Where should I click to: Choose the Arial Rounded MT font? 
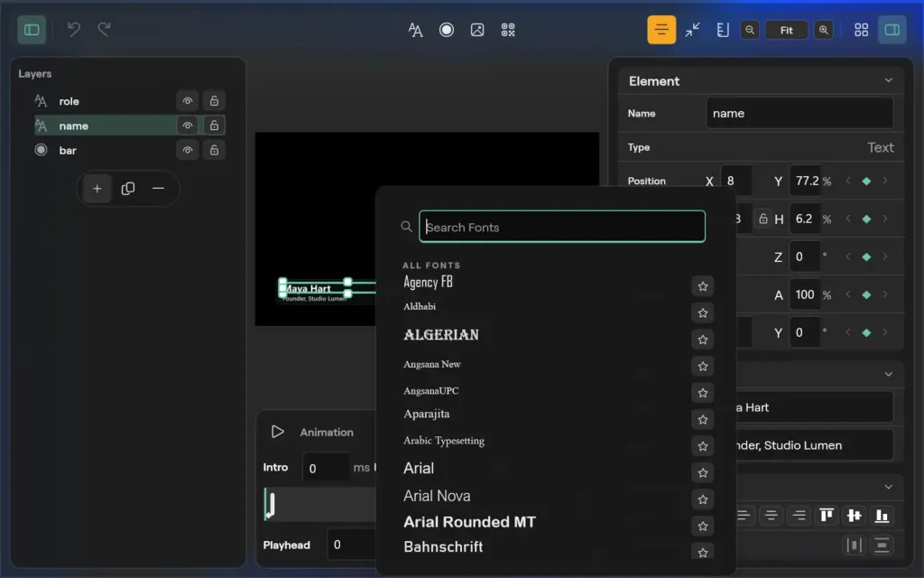tap(469, 522)
